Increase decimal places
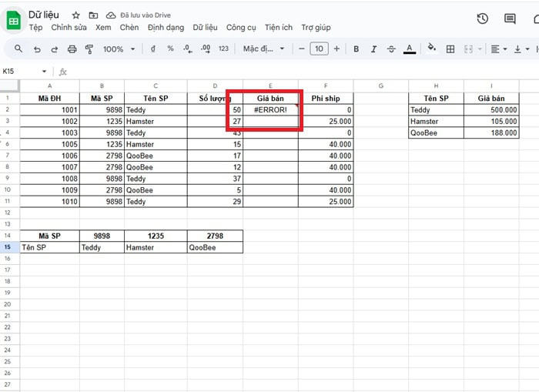 (x=206, y=49)
